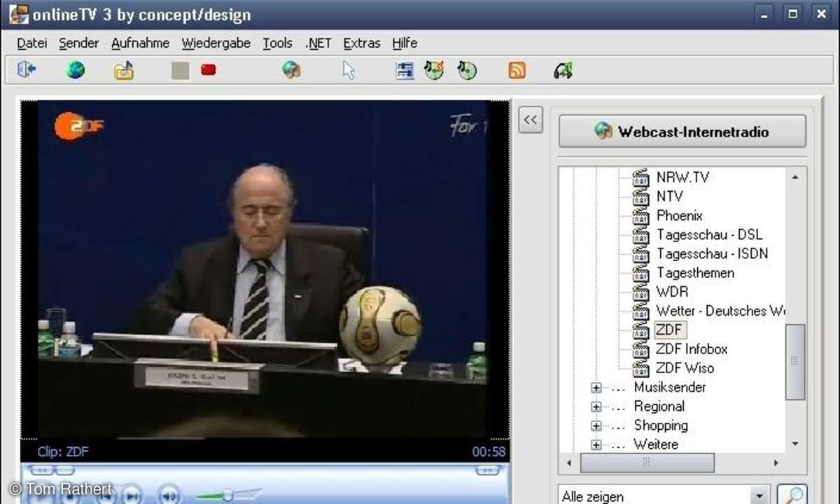Mute the player with the speaker button
Viewport: 840px width, 504px height.
pyautogui.click(x=169, y=496)
